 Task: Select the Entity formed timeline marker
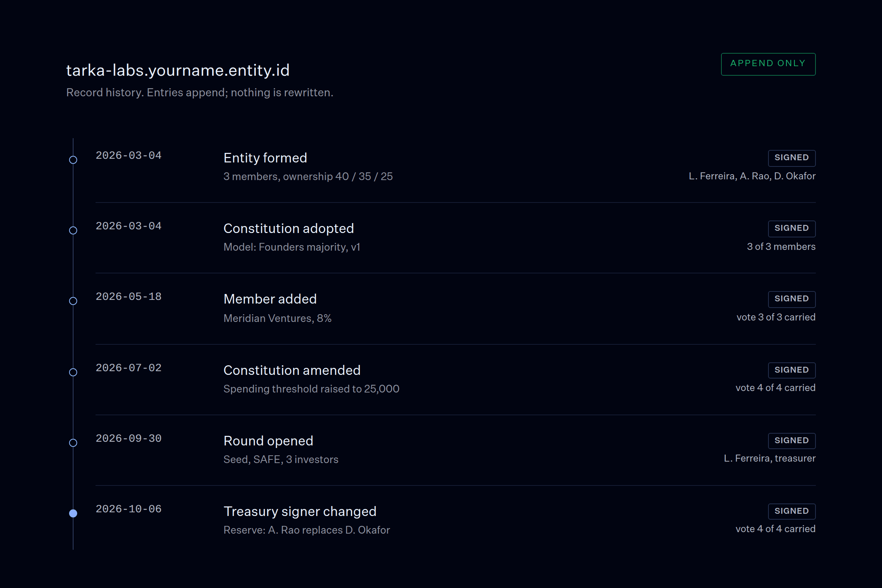(73, 160)
